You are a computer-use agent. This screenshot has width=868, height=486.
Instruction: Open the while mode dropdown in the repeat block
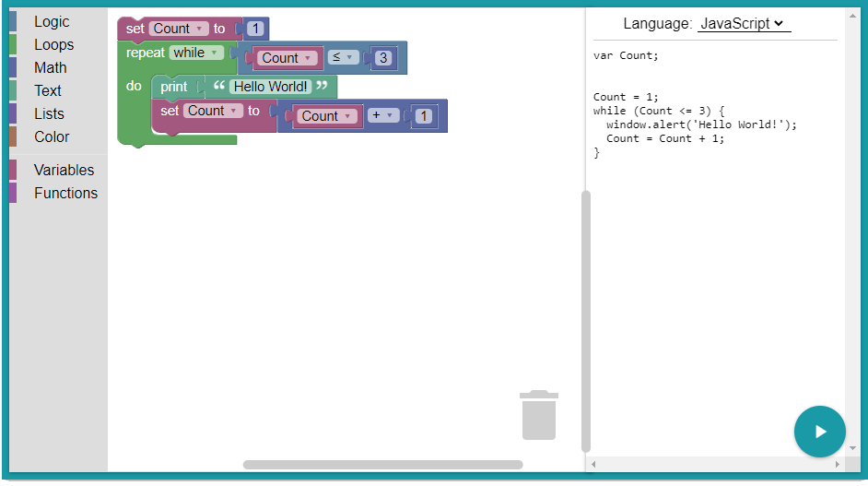click(196, 53)
